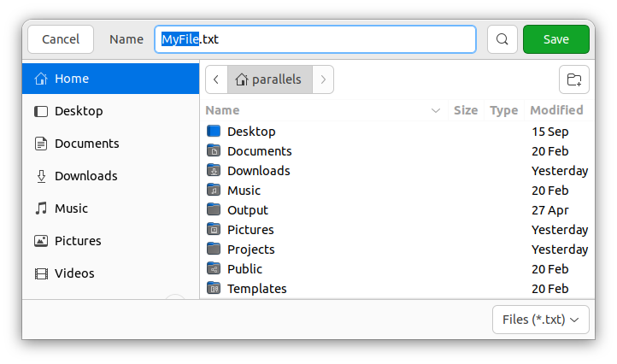617x364 pixels.
Task: Open the Files (*.txt) filter dropdown
Action: tap(540, 320)
